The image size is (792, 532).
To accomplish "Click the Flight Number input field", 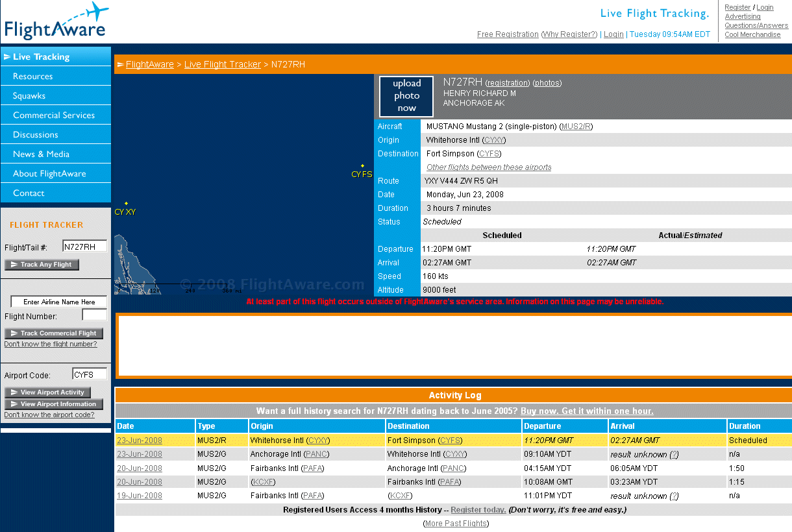I will [x=95, y=315].
